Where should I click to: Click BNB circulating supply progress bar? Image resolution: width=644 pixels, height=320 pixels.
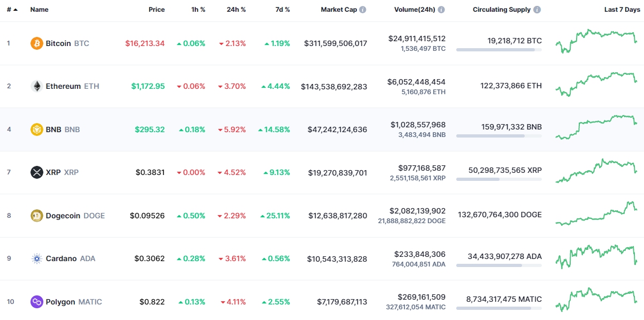point(499,136)
